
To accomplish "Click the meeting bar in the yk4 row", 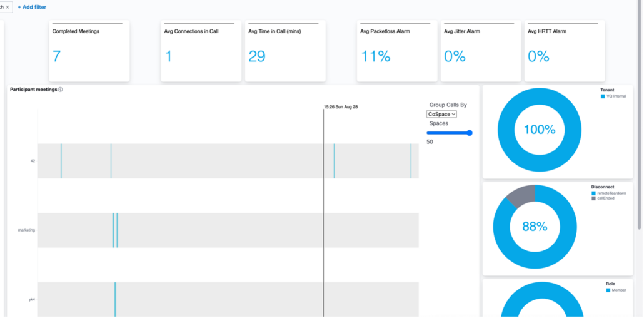I will [x=116, y=299].
